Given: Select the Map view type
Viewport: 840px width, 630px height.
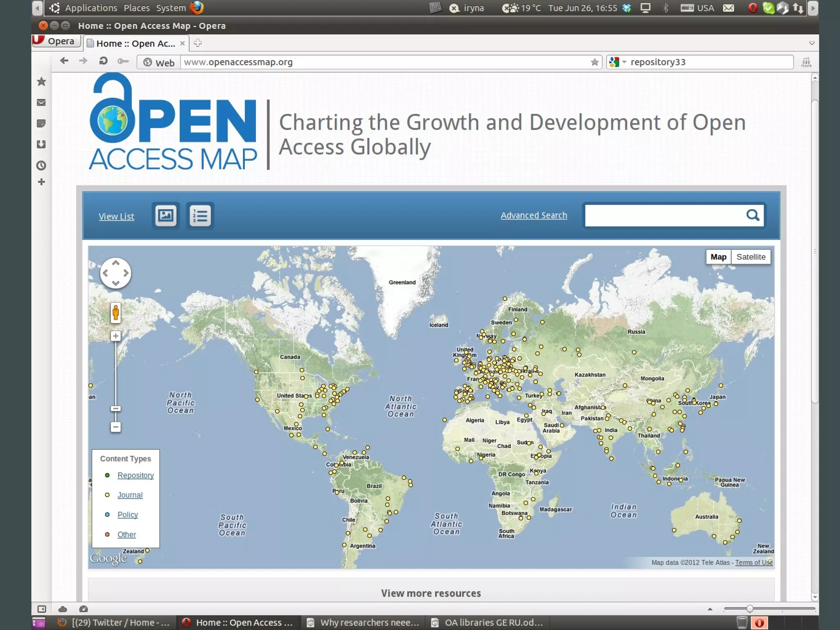Looking at the screenshot, I should coord(718,257).
